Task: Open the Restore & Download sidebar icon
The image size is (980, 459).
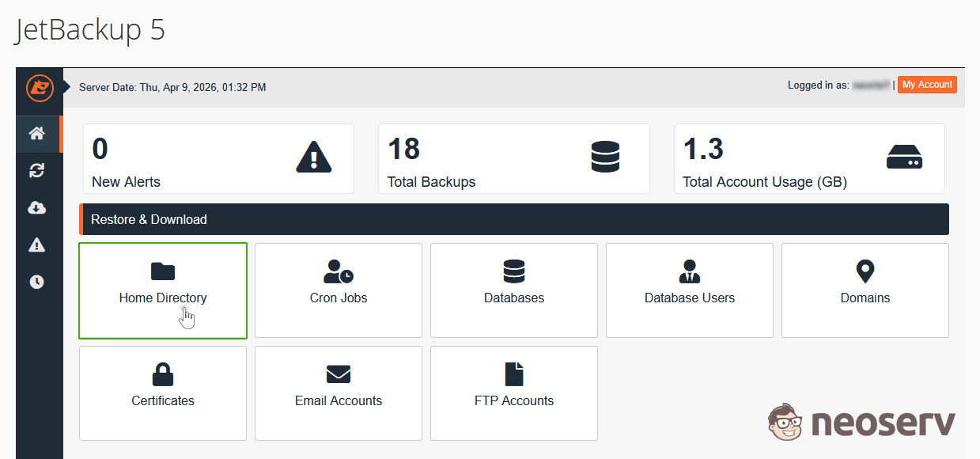Action: [36, 170]
